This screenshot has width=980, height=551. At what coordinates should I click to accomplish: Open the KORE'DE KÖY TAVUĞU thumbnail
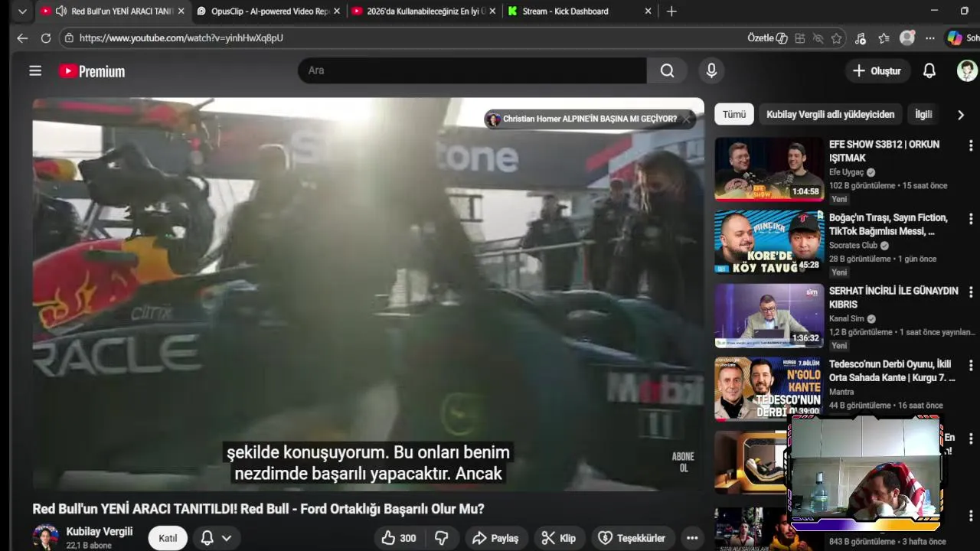coord(769,243)
